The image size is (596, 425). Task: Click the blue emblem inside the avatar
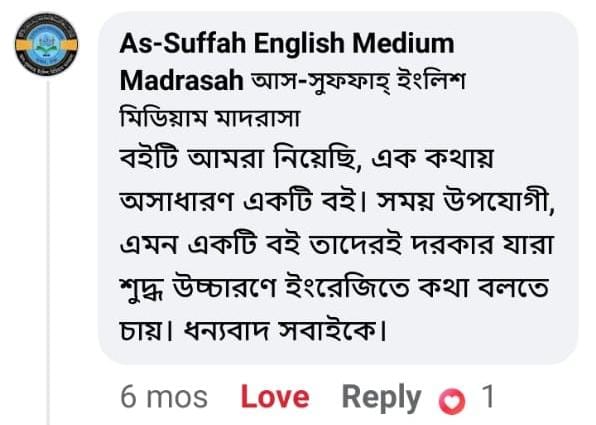click(46, 44)
